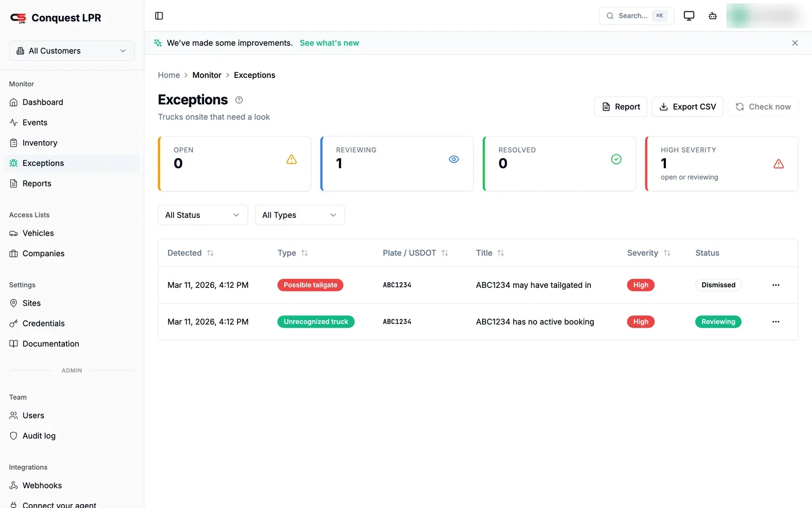Viewport: 812px width, 508px height.
Task: Open Events in the sidebar
Action: tap(72, 122)
